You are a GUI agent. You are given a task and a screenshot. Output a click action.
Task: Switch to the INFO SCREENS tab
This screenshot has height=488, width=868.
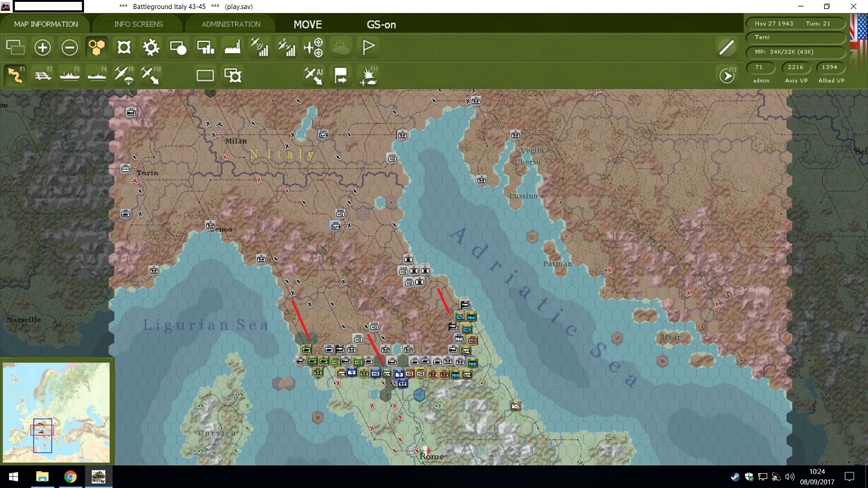coord(138,25)
